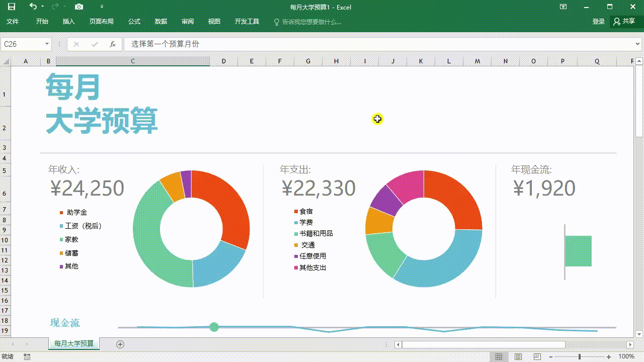The height and width of the screenshot is (362, 644).
Task: Click 登录 to sign in
Action: click(599, 22)
